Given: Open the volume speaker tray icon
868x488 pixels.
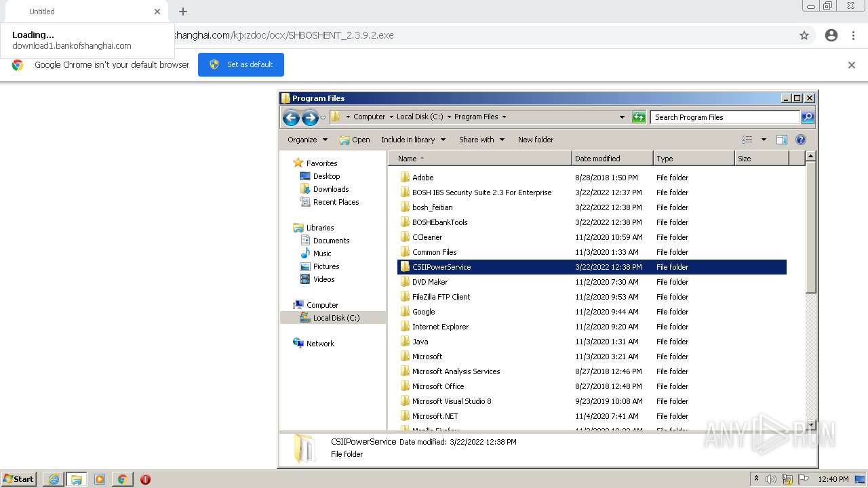Looking at the screenshot, I should [x=771, y=479].
